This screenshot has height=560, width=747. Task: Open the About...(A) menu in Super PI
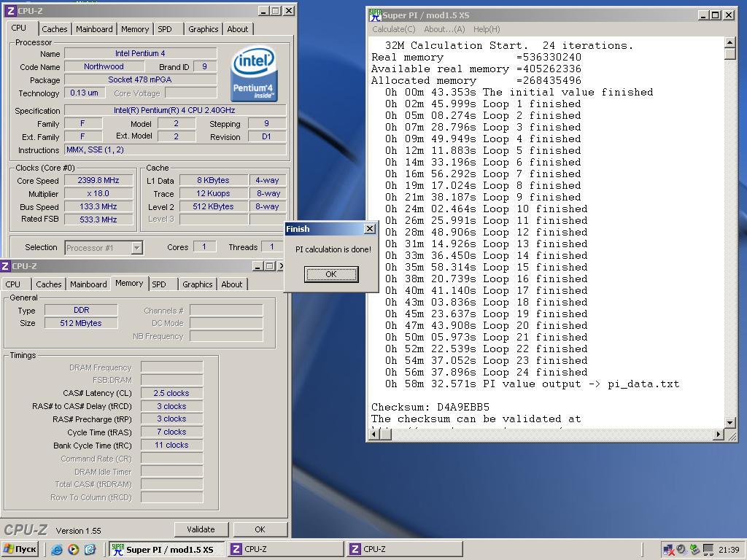coord(444,29)
